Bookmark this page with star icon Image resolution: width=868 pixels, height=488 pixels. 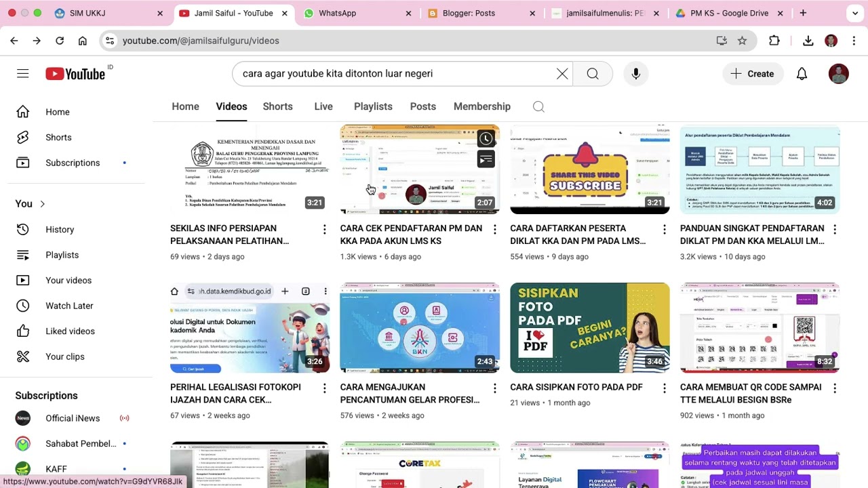(742, 41)
